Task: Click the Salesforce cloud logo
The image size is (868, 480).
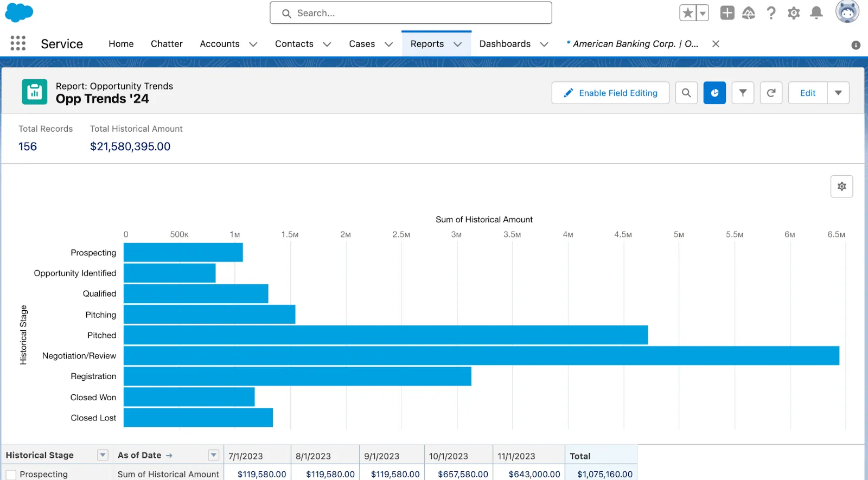Action: [x=19, y=12]
